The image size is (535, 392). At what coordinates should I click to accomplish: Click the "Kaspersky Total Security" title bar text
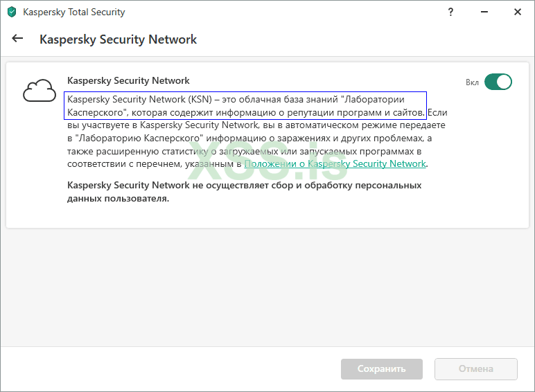pyautogui.click(x=74, y=12)
